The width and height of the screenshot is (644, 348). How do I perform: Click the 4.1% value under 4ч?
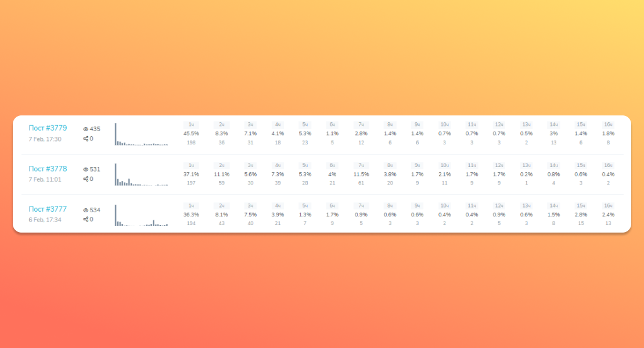pyautogui.click(x=278, y=133)
